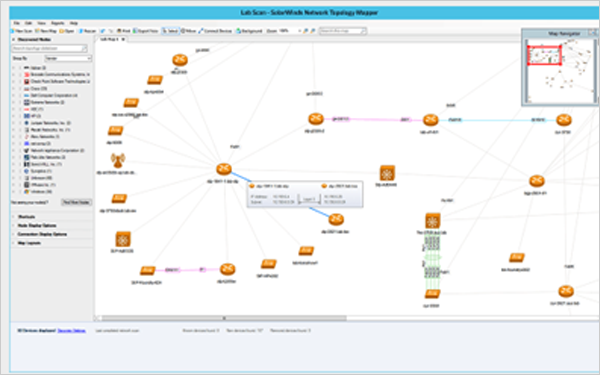Click the red viewport box in Map Navigator
The height and width of the screenshot is (375, 600).
tap(545, 55)
